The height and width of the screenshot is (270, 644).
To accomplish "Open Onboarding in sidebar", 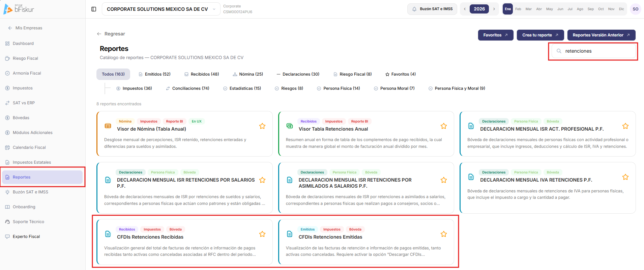I will (x=42, y=207).
